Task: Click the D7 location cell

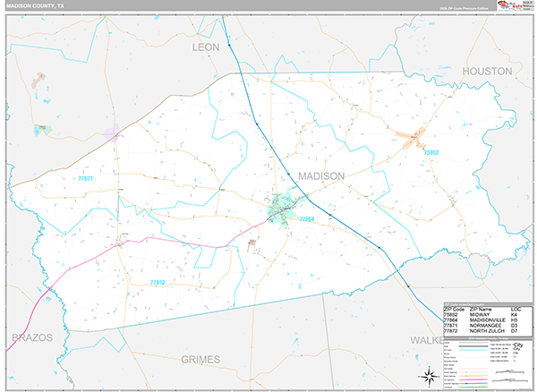Action: click(x=514, y=331)
